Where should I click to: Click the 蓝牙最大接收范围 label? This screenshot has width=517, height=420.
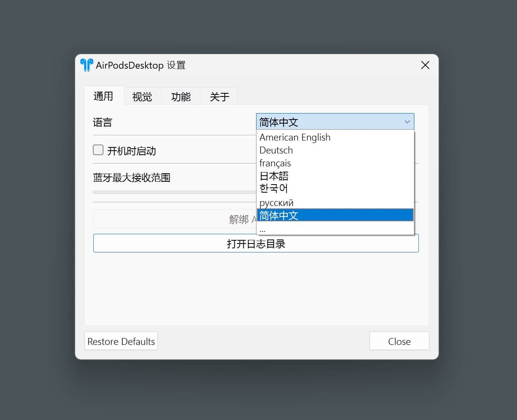pyautogui.click(x=132, y=178)
